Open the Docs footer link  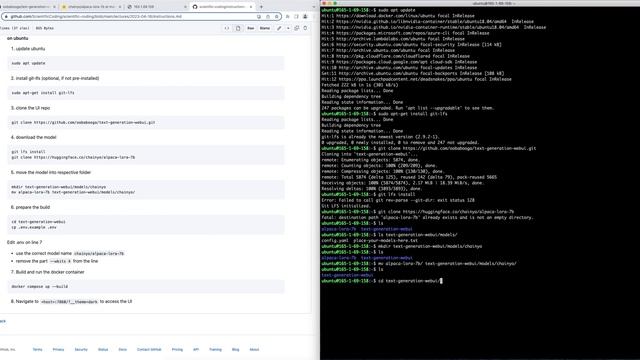pos(122,349)
